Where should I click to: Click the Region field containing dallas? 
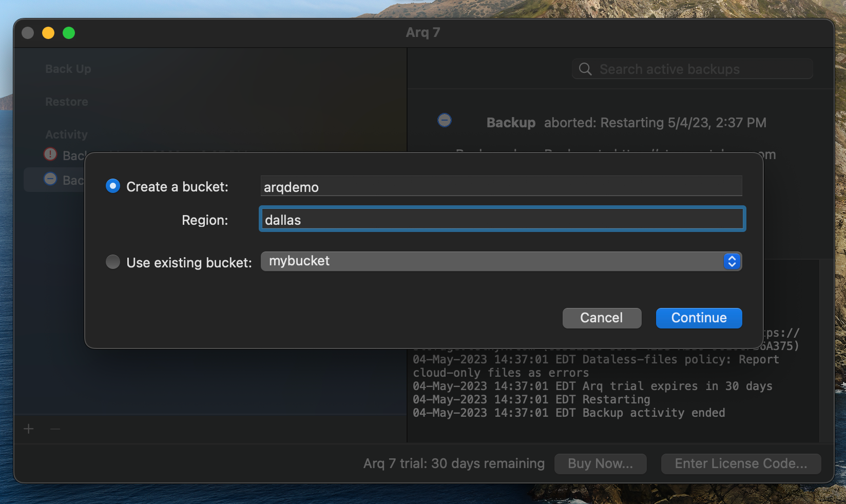[x=502, y=219]
